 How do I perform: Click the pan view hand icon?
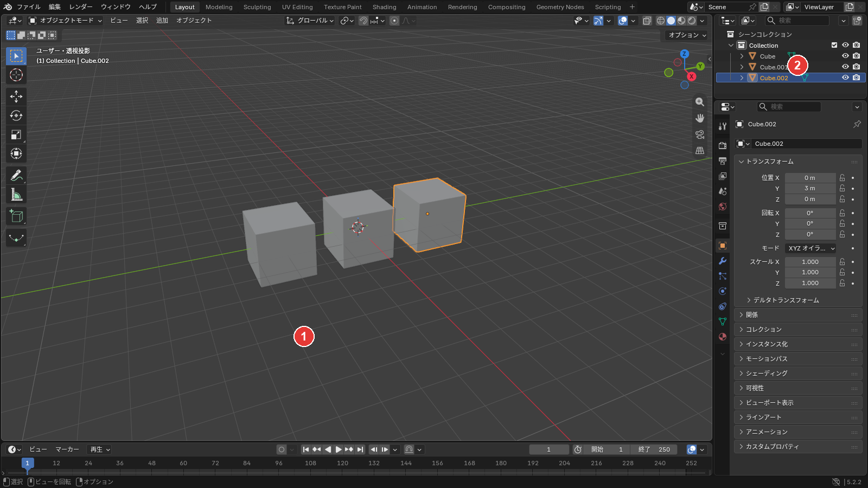pos(700,118)
